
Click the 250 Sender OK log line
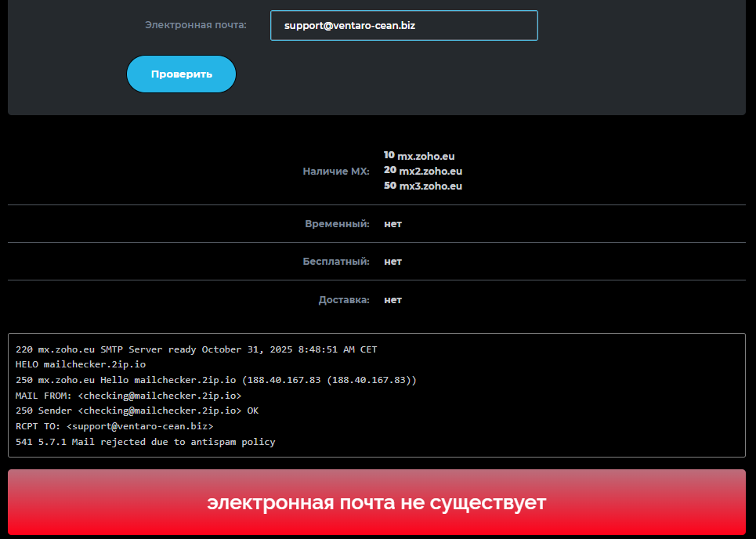(137, 411)
